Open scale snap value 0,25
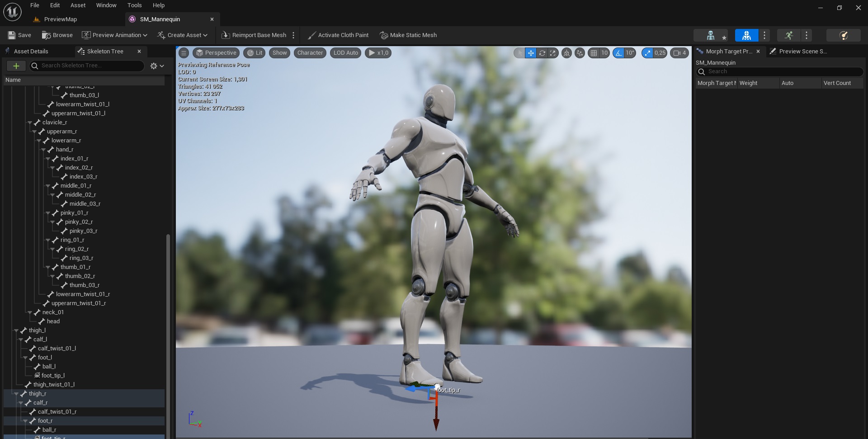 tap(660, 53)
